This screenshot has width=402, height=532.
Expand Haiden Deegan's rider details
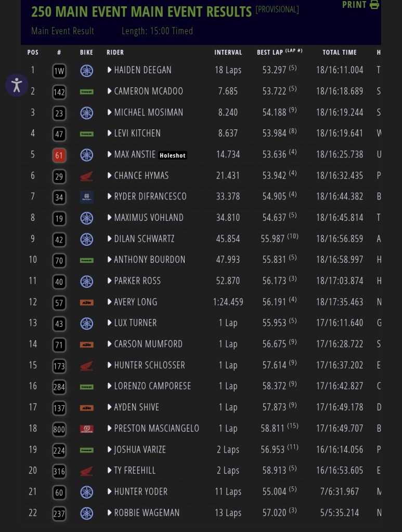click(110, 70)
